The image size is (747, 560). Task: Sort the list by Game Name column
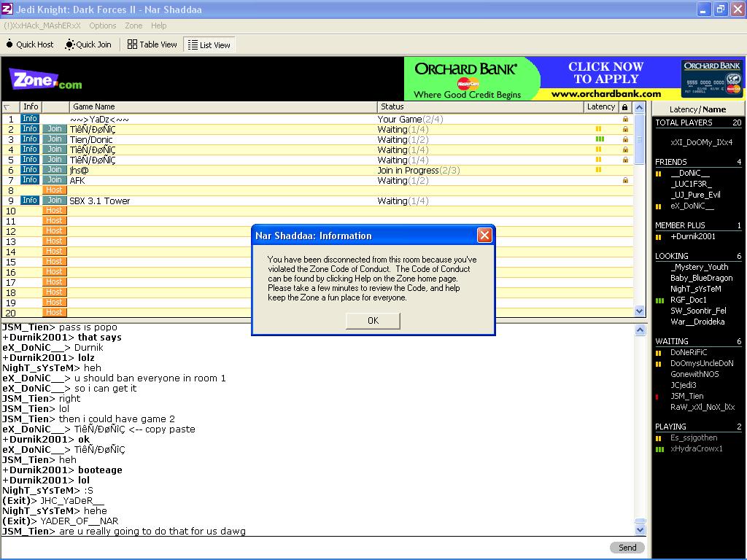[x=223, y=106]
